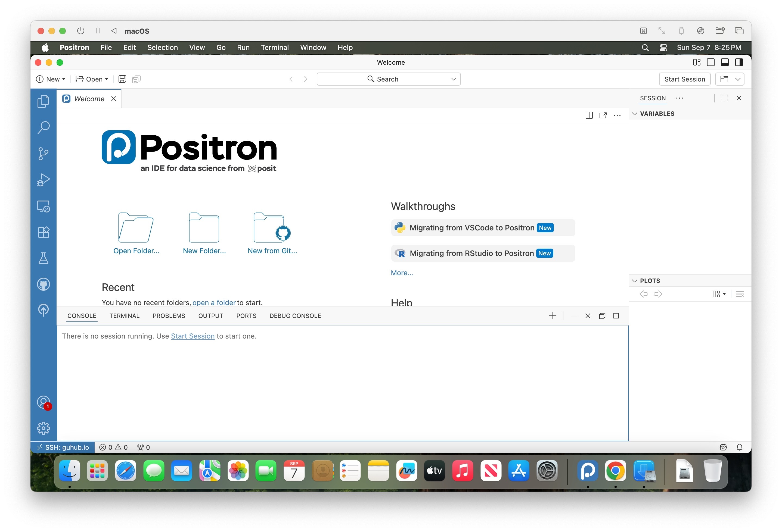782x532 pixels.
Task: Go forward with the navigation arrow
Action: [305, 79]
